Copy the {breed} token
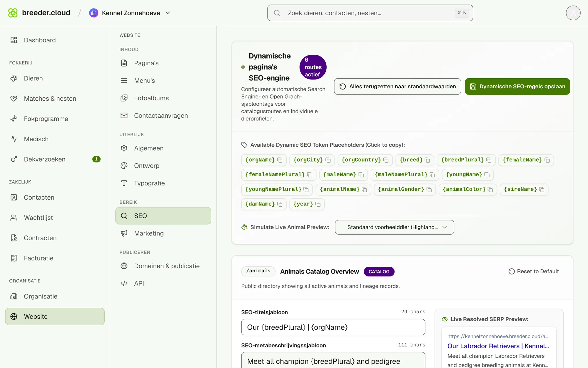 coord(415,160)
